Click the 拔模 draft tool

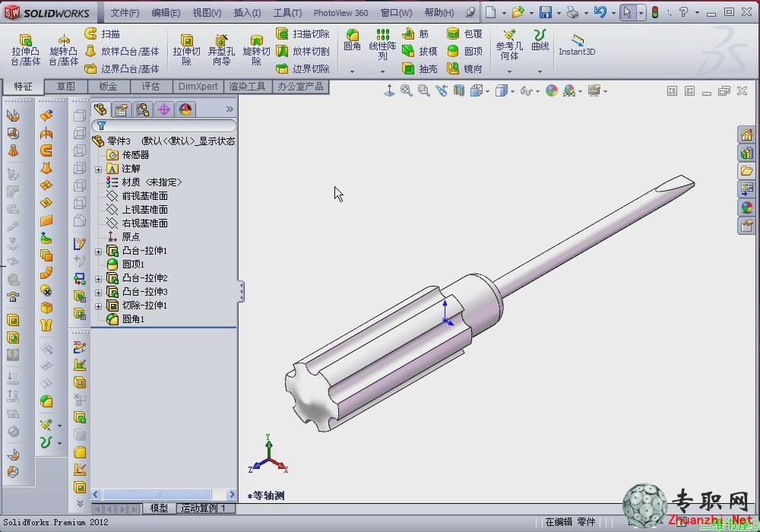tap(420, 52)
